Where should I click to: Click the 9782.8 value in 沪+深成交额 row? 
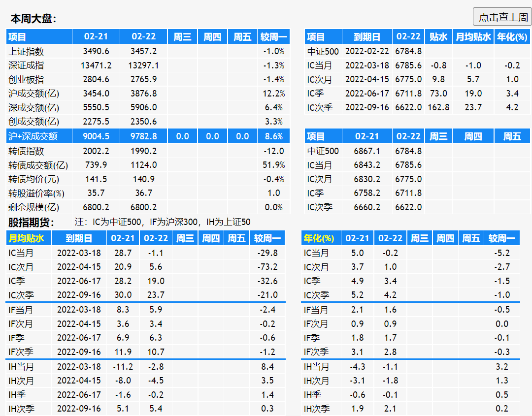[x=143, y=136]
